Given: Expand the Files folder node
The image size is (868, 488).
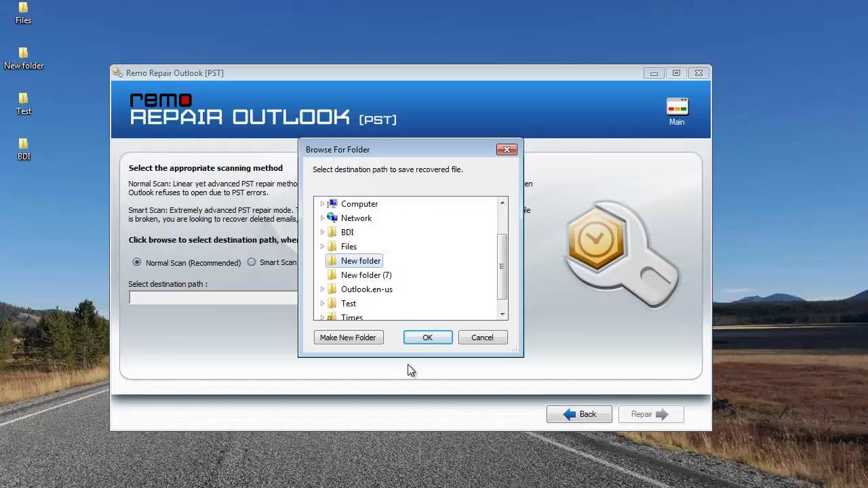Looking at the screenshot, I should pos(322,246).
